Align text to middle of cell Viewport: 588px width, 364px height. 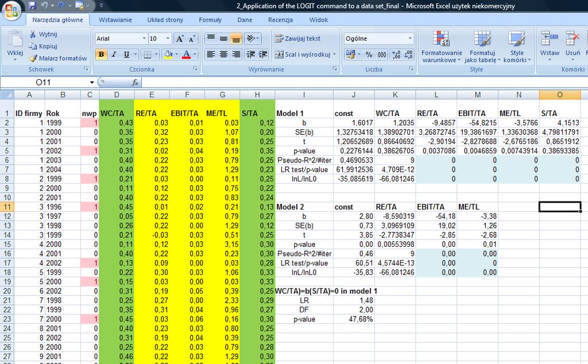[223, 38]
